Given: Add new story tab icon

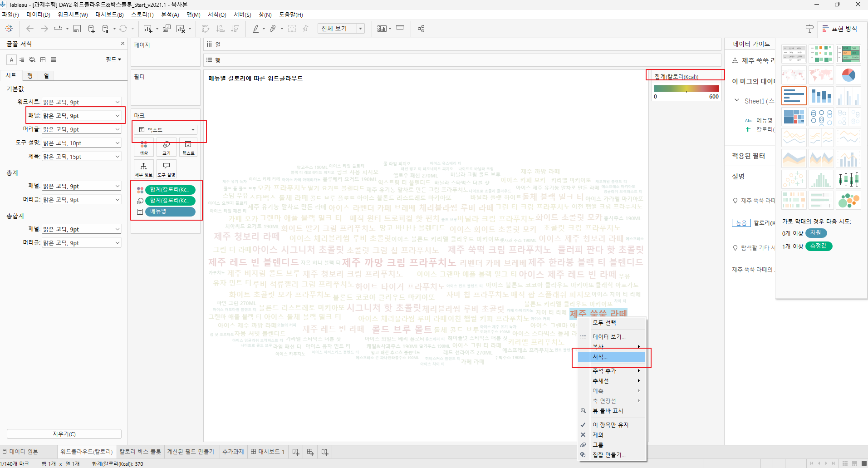Looking at the screenshot, I should (325, 452).
